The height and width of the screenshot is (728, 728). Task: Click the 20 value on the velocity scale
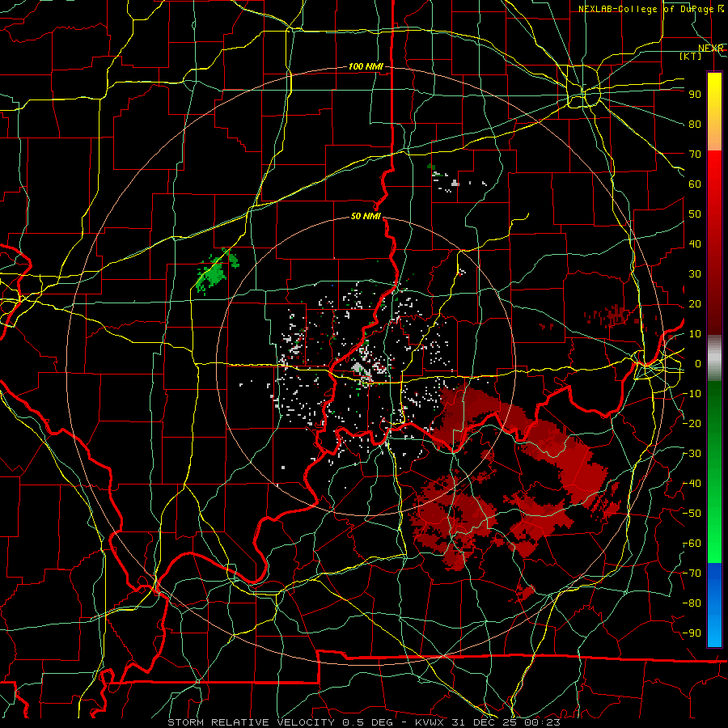[695, 303]
